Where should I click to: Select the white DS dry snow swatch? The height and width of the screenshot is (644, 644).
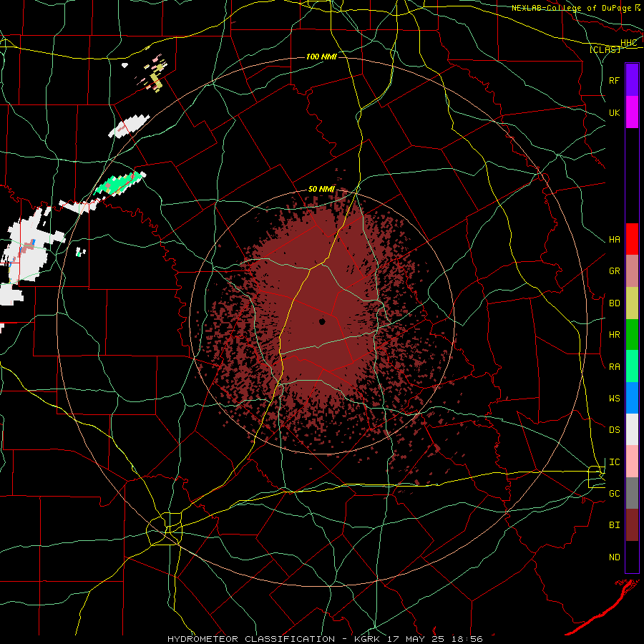click(632, 429)
